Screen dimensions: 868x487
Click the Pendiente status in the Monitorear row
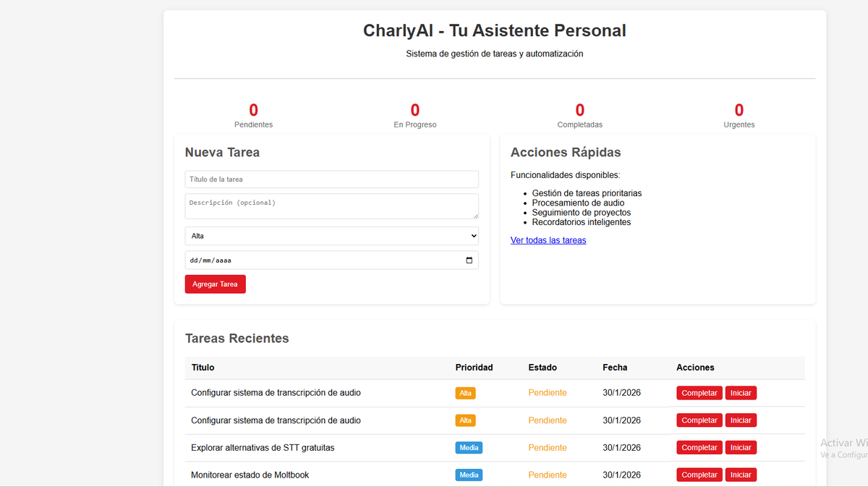pos(548,475)
